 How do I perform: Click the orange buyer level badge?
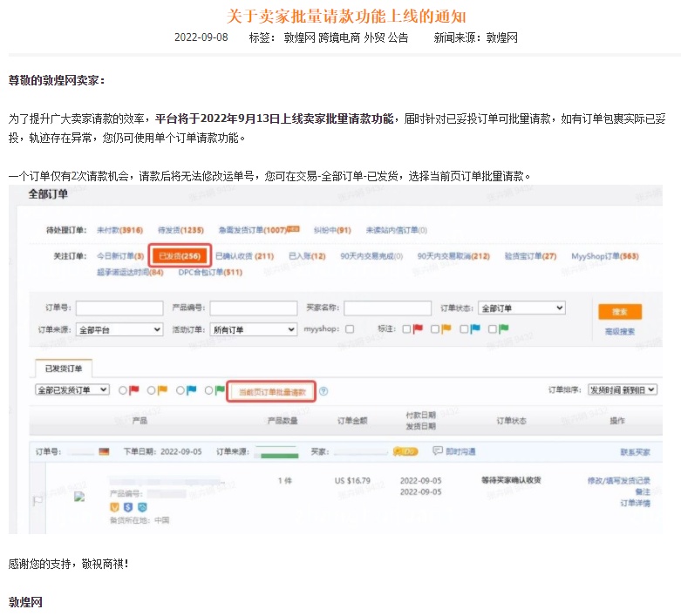pyautogui.click(x=405, y=451)
